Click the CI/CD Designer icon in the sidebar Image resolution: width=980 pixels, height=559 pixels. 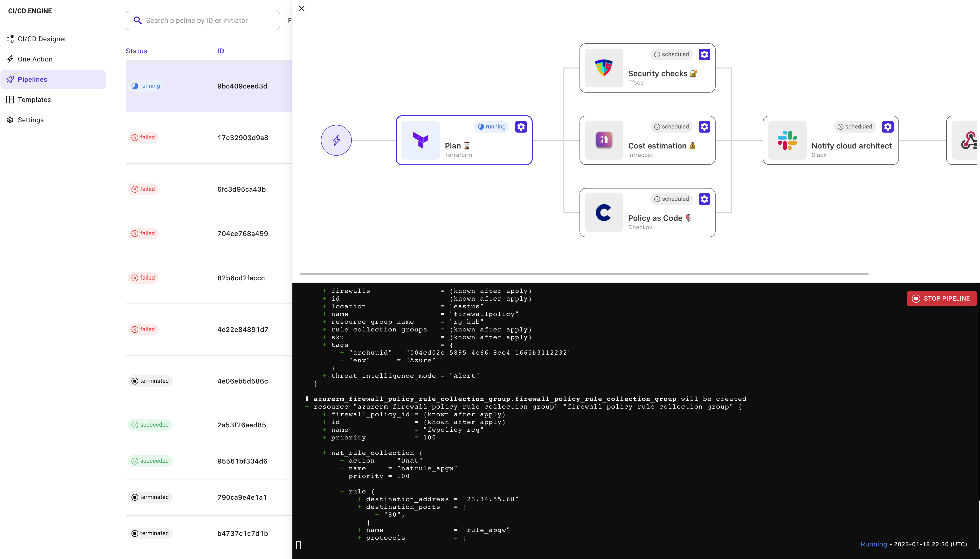click(x=10, y=38)
